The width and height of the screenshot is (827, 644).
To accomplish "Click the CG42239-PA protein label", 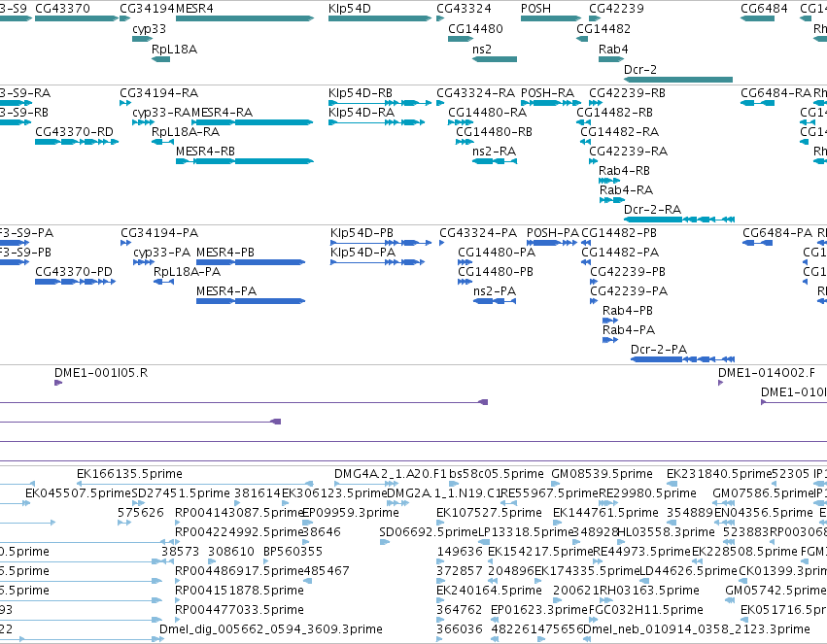I will [x=629, y=291].
